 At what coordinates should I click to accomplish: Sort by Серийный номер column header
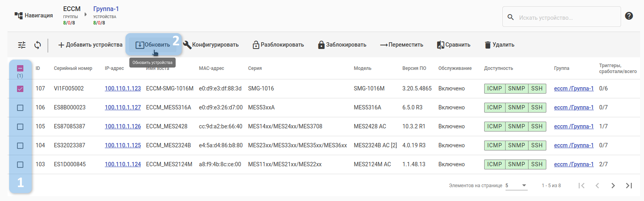(73, 68)
